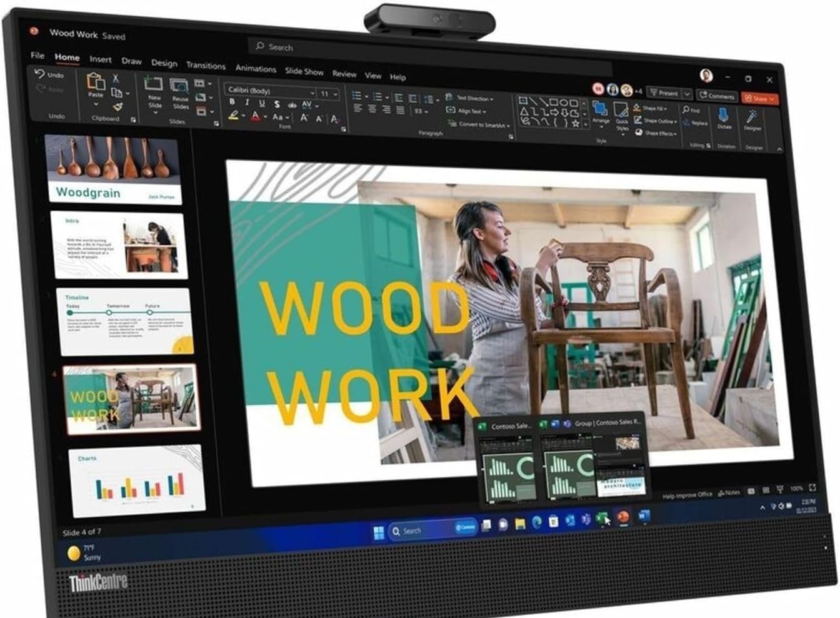Open the Shape Fill dropdown
The width and height of the screenshot is (840, 618).
pyautogui.click(x=651, y=108)
